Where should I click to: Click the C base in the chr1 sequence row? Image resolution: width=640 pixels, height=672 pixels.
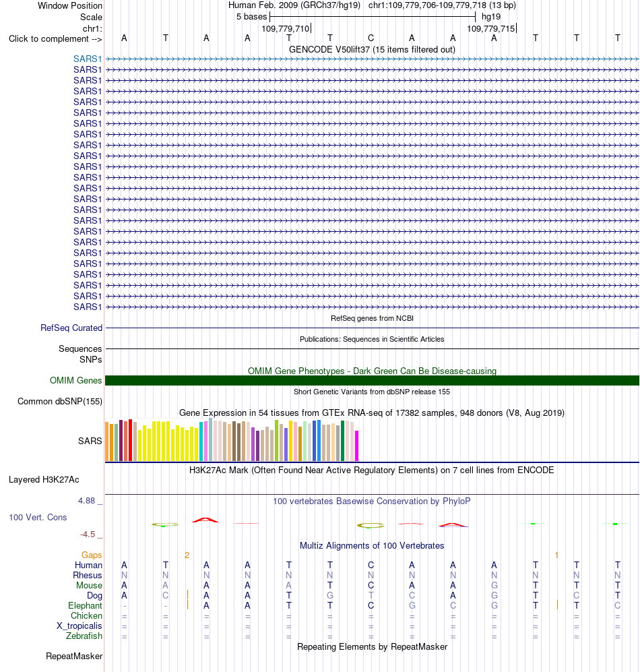click(371, 38)
